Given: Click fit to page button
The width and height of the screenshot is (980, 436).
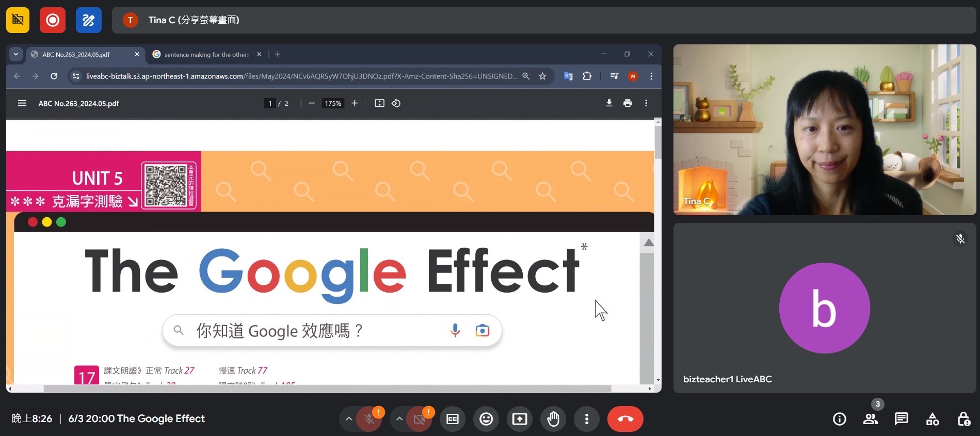Looking at the screenshot, I should pyautogui.click(x=379, y=103).
